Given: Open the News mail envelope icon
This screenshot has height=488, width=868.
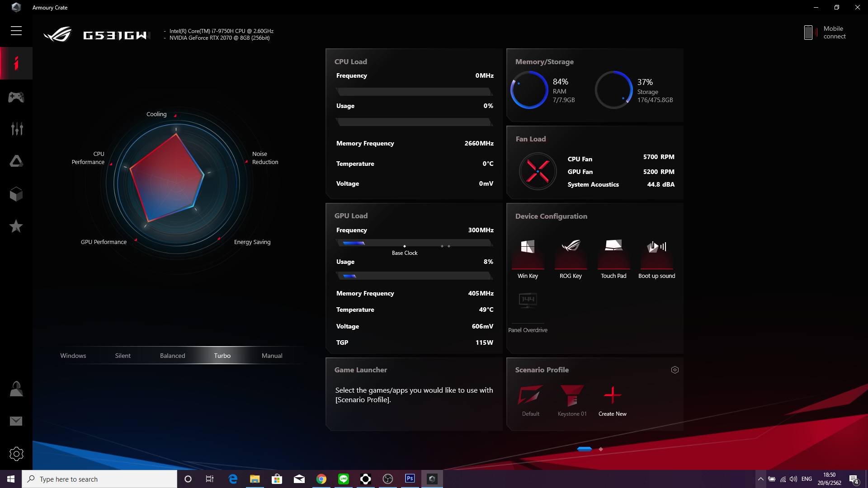Looking at the screenshot, I should coord(16,421).
